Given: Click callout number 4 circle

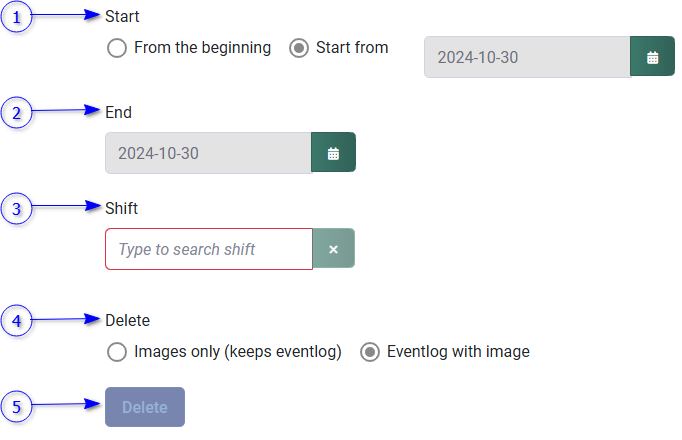Looking at the screenshot, I should (x=16, y=321).
